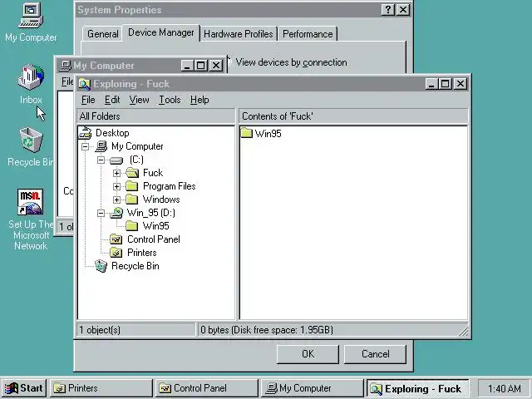
Task: Select the Control Panel icon in tree
Action: 116,239
